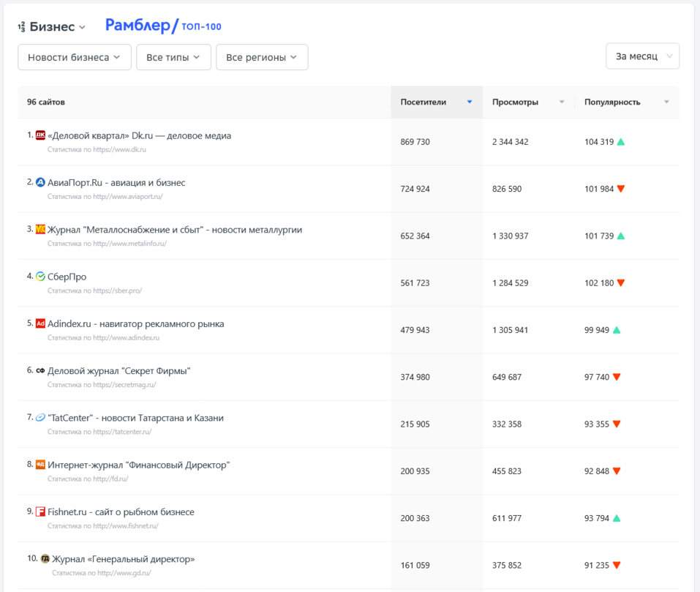Viewport: 700px width, 592px height.
Task: Click the Dk.ru site favicon icon
Action: pyautogui.click(x=41, y=135)
